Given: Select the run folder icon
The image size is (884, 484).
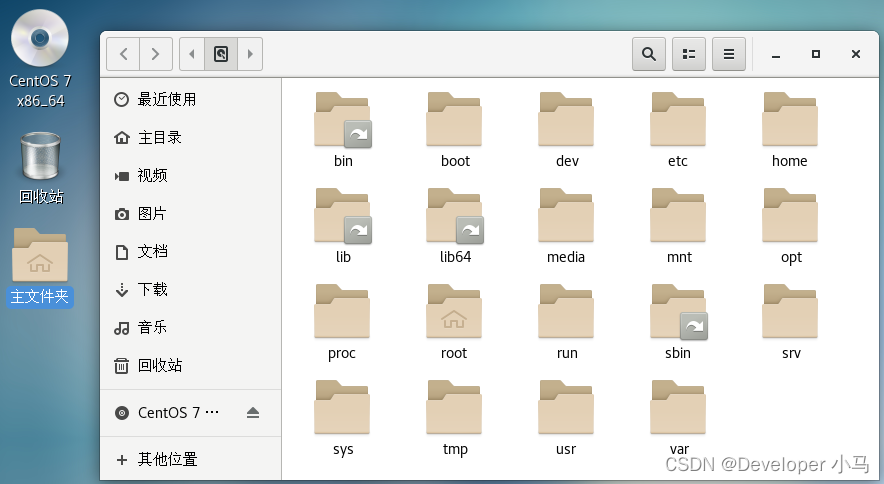Looking at the screenshot, I should [x=566, y=312].
